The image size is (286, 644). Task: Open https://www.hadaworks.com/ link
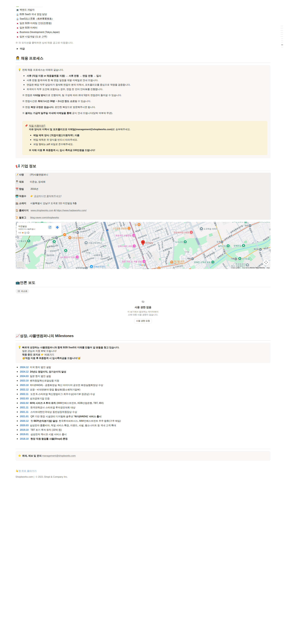click(x=71, y=210)
